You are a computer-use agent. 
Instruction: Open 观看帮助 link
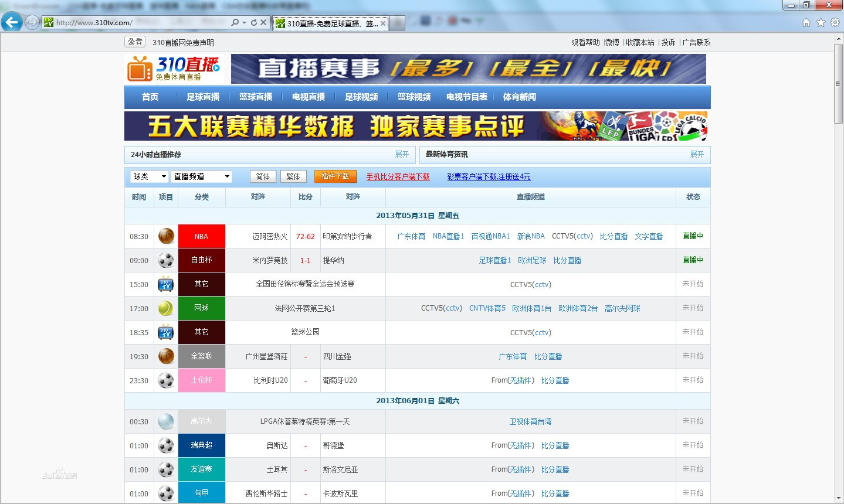click(x=585, y=42)
